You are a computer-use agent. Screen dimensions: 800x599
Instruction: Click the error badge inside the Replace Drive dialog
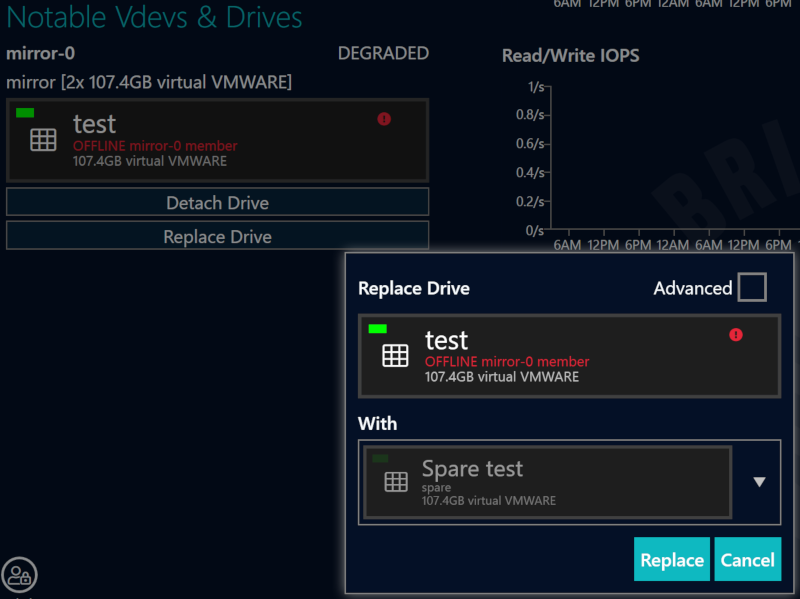click(737, 336)
